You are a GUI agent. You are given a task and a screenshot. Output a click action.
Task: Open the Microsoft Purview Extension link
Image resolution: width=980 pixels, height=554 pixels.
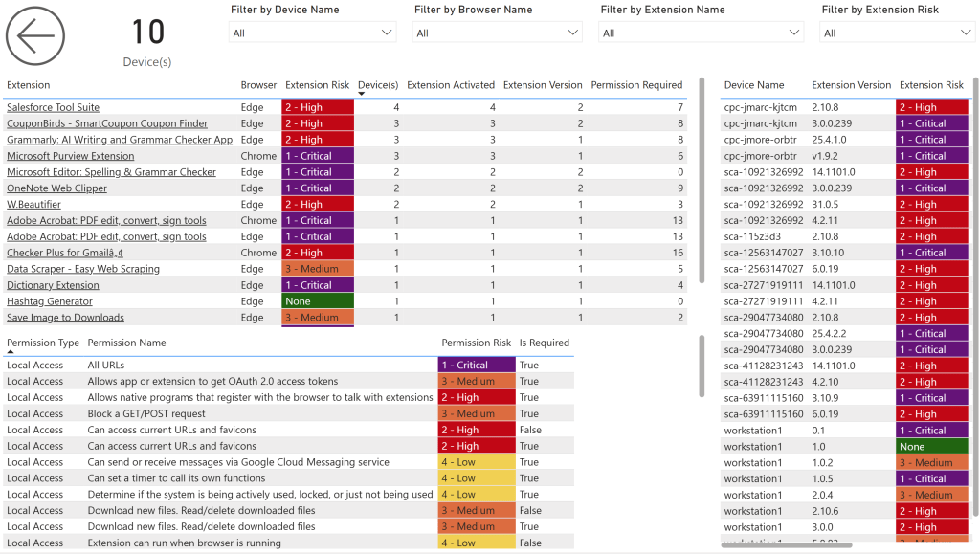70,156
